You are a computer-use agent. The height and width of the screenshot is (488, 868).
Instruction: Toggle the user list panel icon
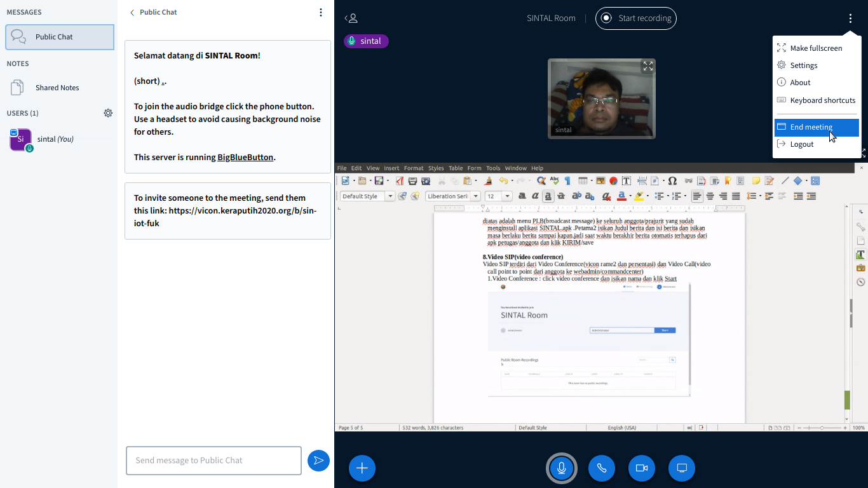(x=351, y=18)
